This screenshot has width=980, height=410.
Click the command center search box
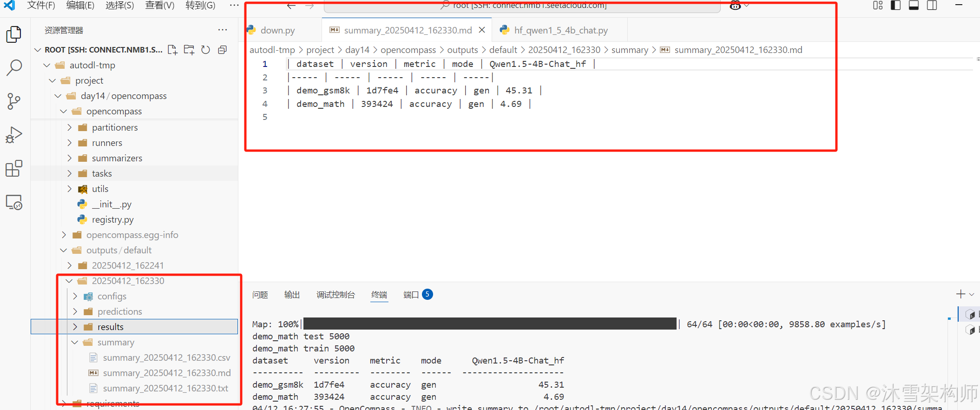522,6
